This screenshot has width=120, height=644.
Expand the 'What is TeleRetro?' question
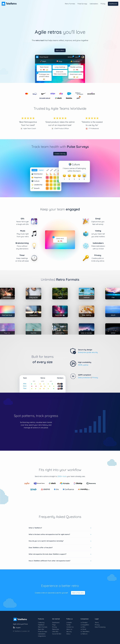click(60, 528)
